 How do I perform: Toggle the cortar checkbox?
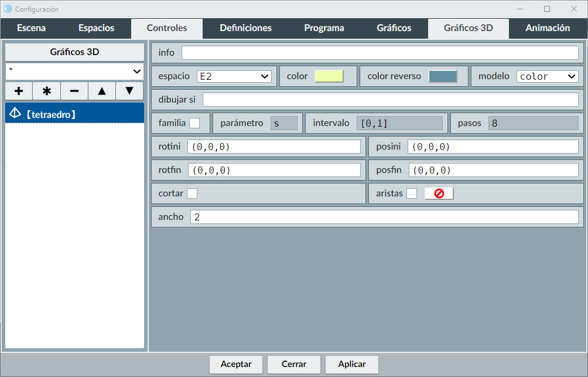[192, 193]
